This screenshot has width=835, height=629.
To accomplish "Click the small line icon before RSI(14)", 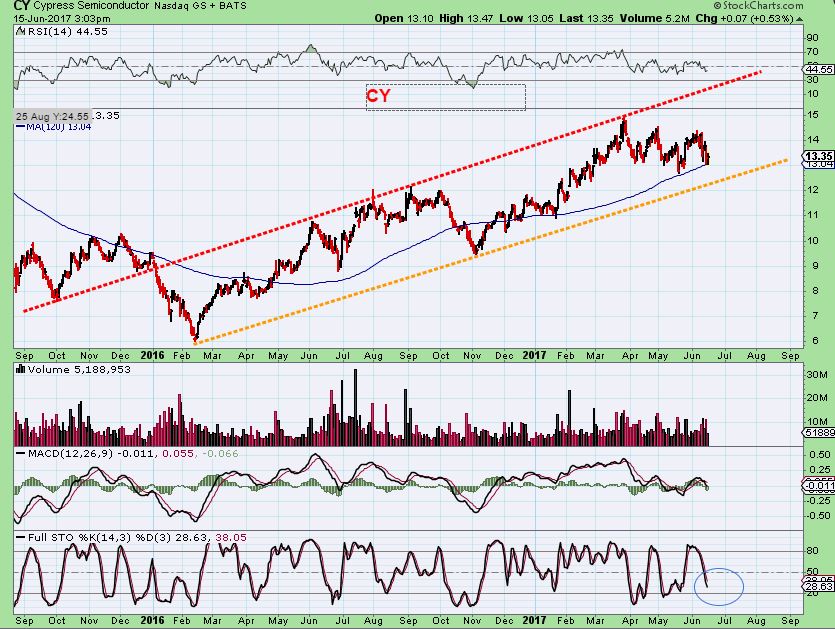I will click(21, 31).
